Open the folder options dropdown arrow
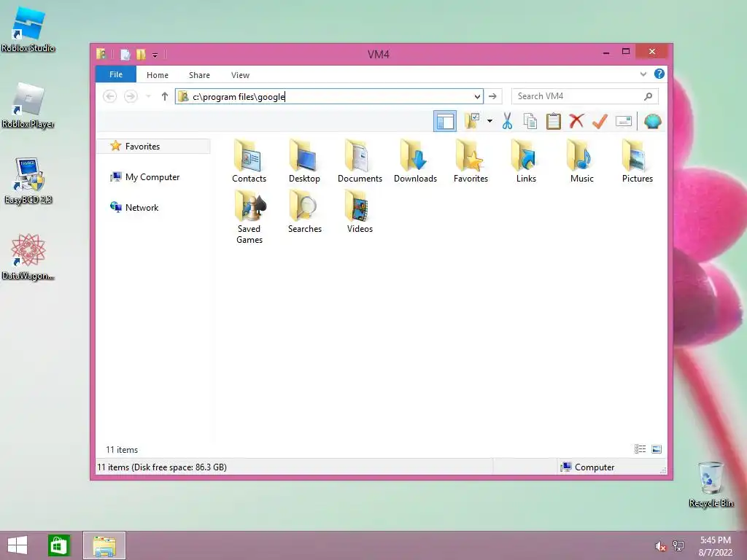 pyautogui.click(x=489, y=122)
